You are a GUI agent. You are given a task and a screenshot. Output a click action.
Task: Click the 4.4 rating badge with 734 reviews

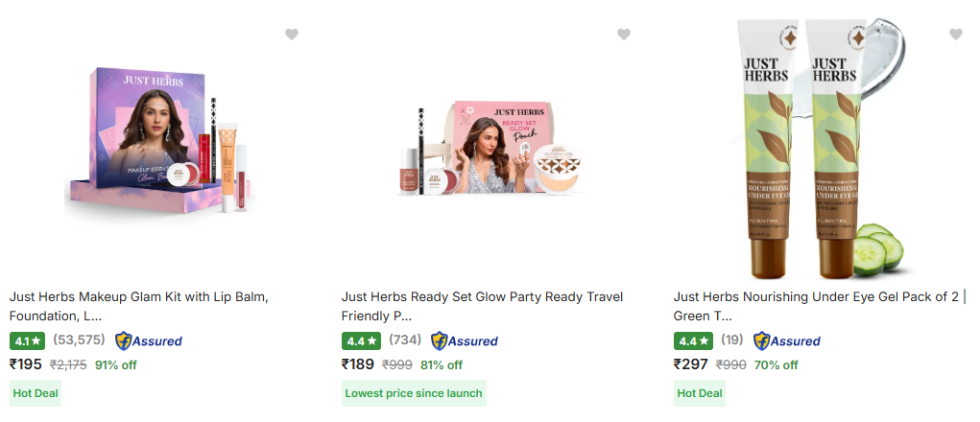pos(359,340)
